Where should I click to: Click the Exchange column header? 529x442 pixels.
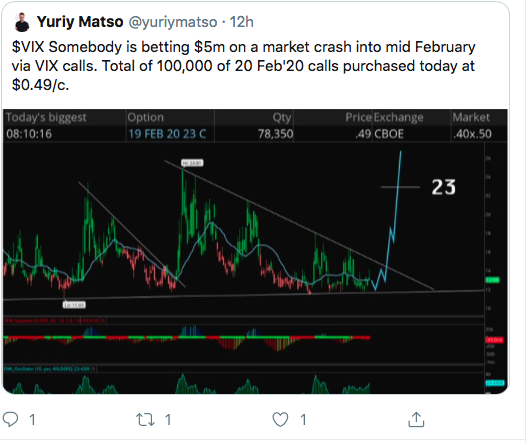pyautogui.click(x=398, y=117)
